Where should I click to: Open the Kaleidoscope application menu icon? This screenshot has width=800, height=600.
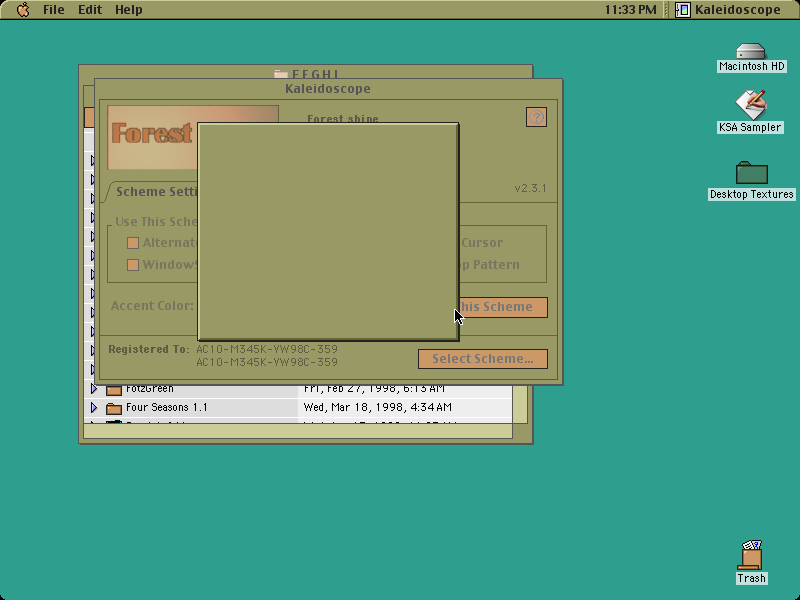(x=683, y=10)
